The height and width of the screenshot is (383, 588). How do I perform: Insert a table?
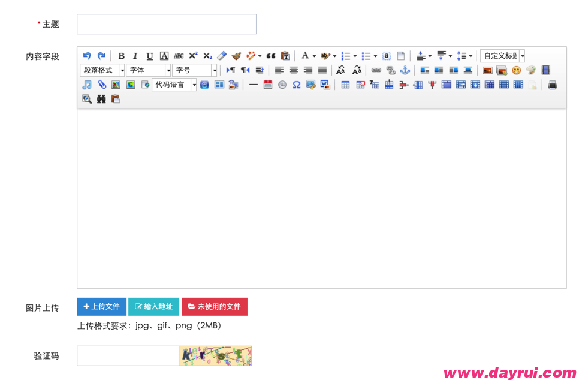(x=345, y=85)
